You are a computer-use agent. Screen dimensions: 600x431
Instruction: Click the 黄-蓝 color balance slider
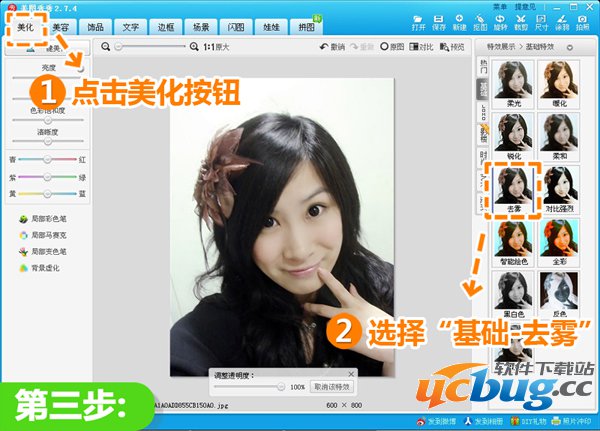tap(47, 194)
